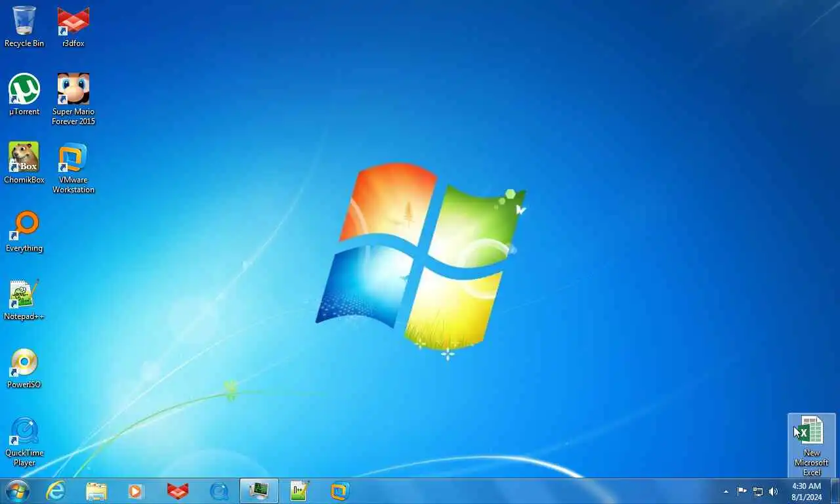Select the QuickTime Player desktop shortcut
The height and width of the screenshot is (504, 840).
click(24, 441)
